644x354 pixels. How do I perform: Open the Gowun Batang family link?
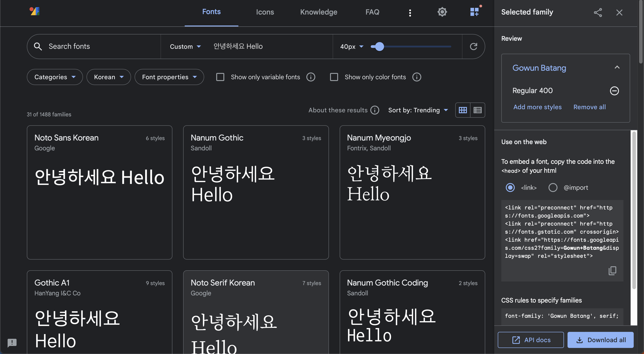coord(539,68)
